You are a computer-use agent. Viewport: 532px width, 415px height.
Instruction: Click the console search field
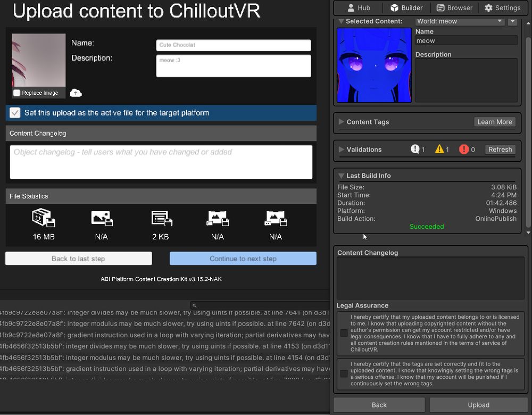260,305
